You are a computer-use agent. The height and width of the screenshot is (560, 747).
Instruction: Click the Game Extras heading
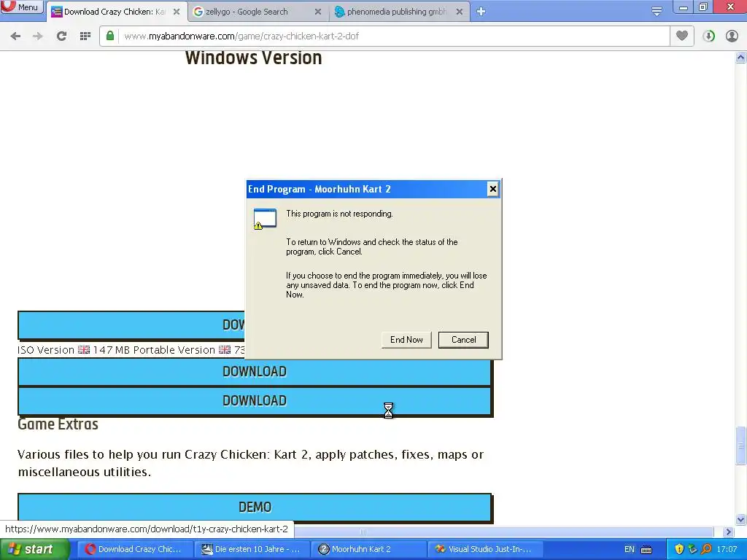click(x=58, y=424)
